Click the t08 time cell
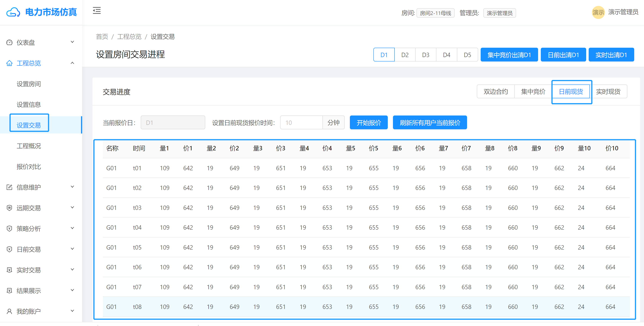The width and height of the screenshot is (644, 326). (137, 307)
